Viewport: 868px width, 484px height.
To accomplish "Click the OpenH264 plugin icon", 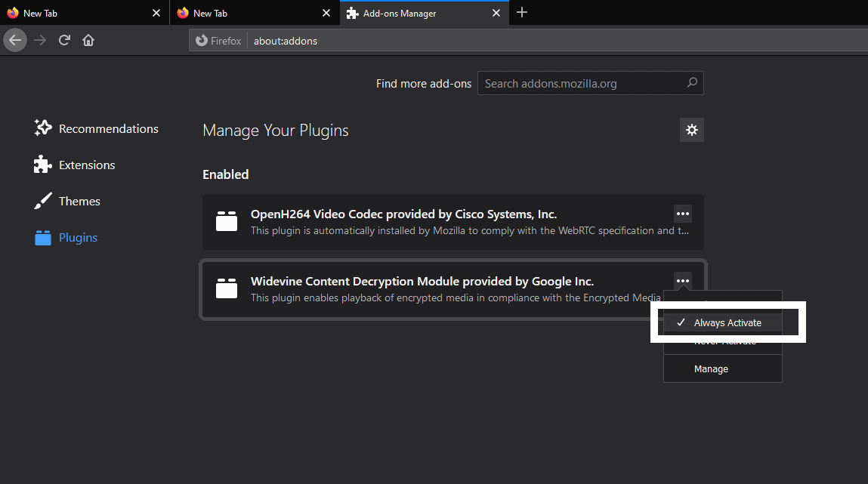I will pyautogui.click(x=227, y=221).
